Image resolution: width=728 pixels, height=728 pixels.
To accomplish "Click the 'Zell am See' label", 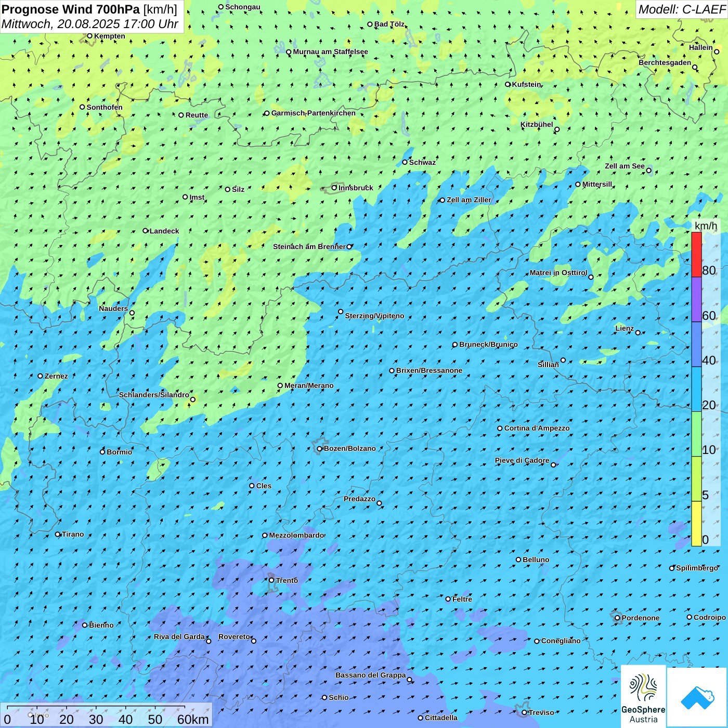I will pos(625,166).
